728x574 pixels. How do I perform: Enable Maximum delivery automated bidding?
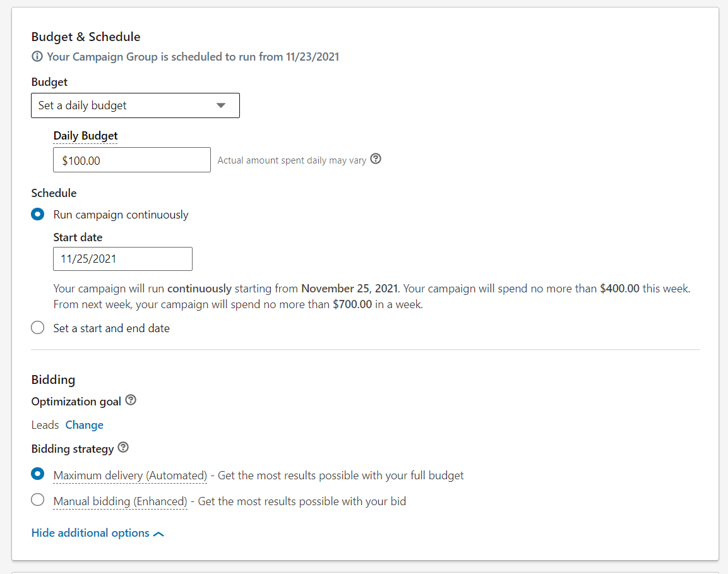[x=37, y=474]
